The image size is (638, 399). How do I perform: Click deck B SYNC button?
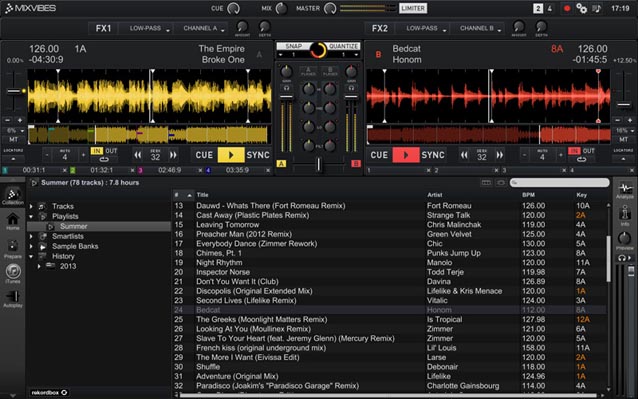point(433,155)
